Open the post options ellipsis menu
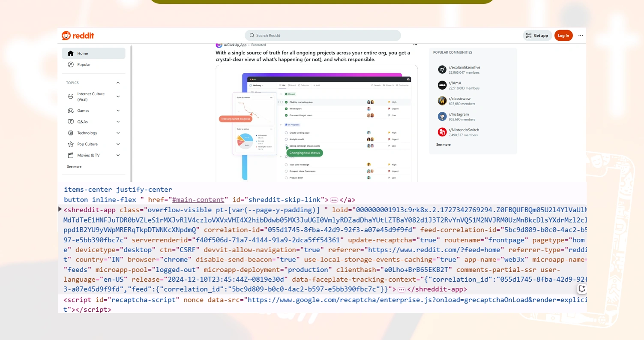 414,45
